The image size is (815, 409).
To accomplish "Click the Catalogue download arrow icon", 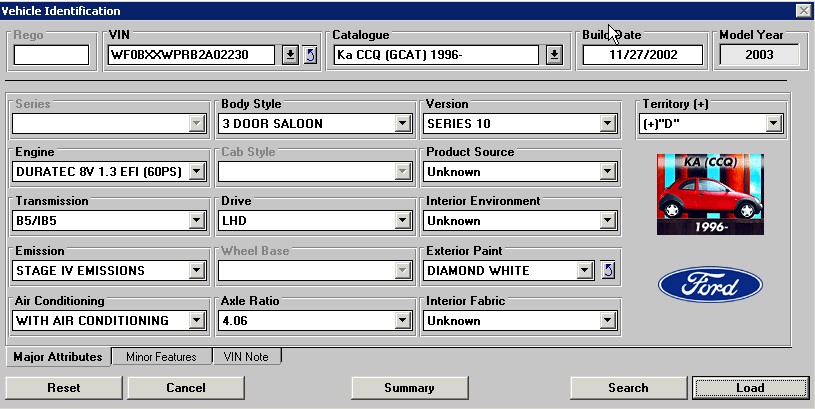I will 554,55.
